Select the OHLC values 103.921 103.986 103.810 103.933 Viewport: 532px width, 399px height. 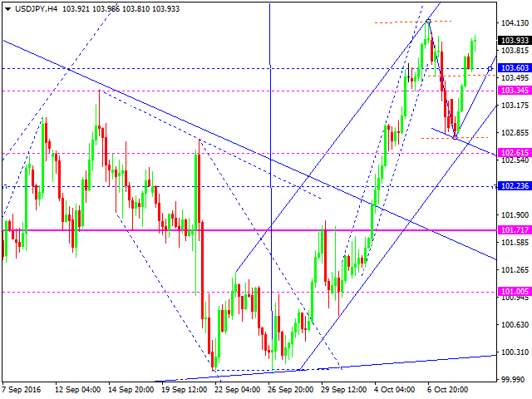tap(121, 9)
